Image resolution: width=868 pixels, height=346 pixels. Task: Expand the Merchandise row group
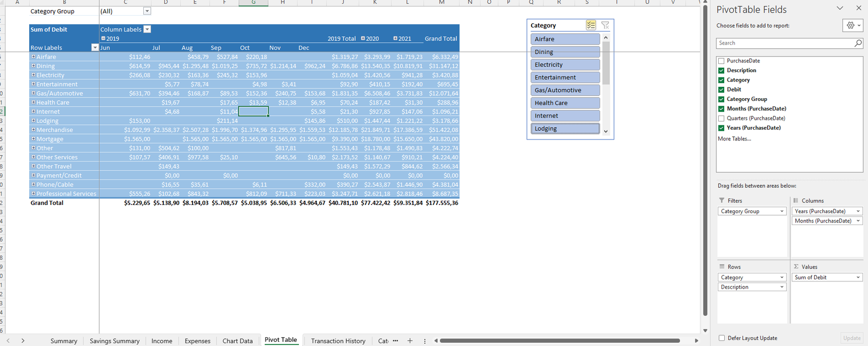coord(33,130)
